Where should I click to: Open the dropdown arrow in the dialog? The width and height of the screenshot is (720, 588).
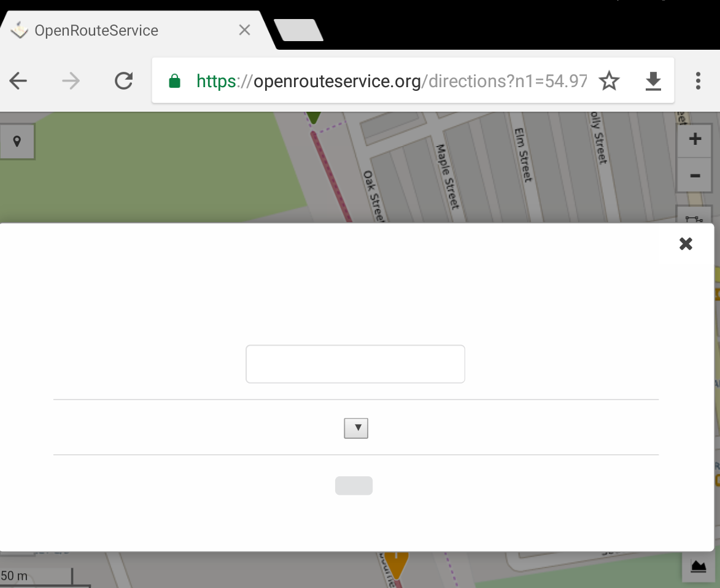coord(356,428)
